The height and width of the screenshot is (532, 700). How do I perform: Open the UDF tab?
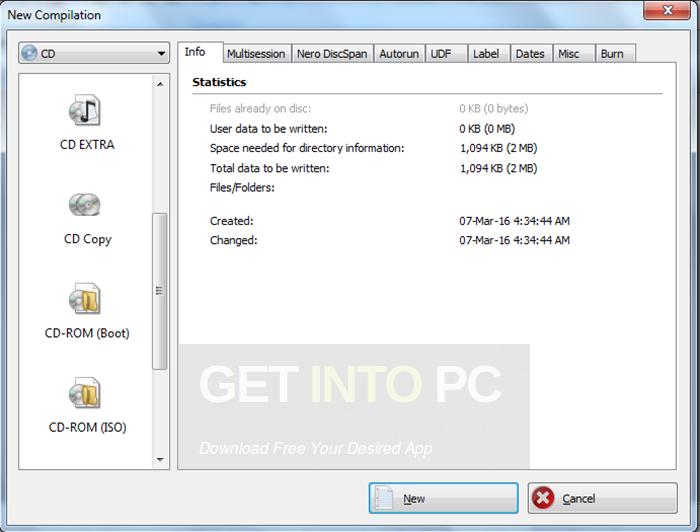point(446,54)
